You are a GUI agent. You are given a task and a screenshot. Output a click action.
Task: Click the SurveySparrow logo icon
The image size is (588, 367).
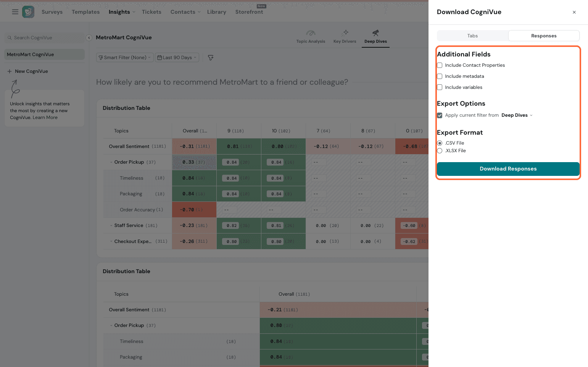(28, 12)
